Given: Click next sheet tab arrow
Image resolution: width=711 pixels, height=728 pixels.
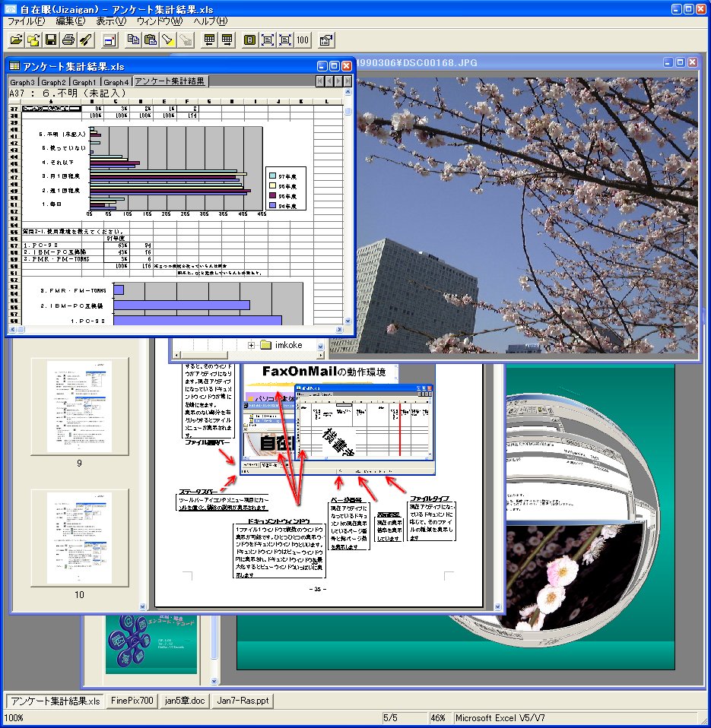Looking at the screenshot, I should pos(338,81).
